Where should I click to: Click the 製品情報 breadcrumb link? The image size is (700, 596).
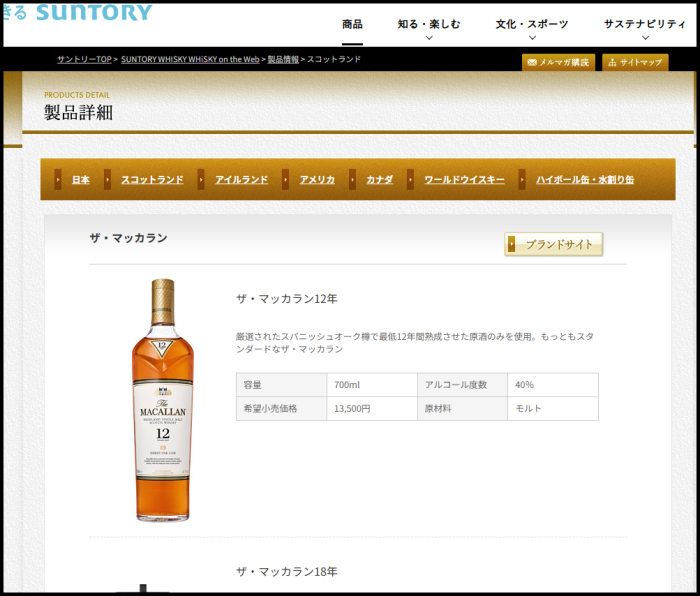coord(283,60)
